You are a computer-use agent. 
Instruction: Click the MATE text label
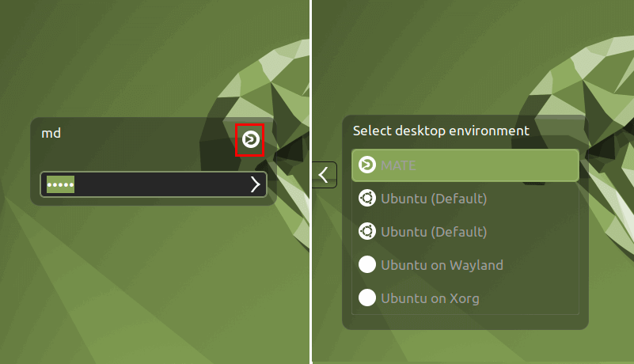pyautogui.click(x=398, y=165)
